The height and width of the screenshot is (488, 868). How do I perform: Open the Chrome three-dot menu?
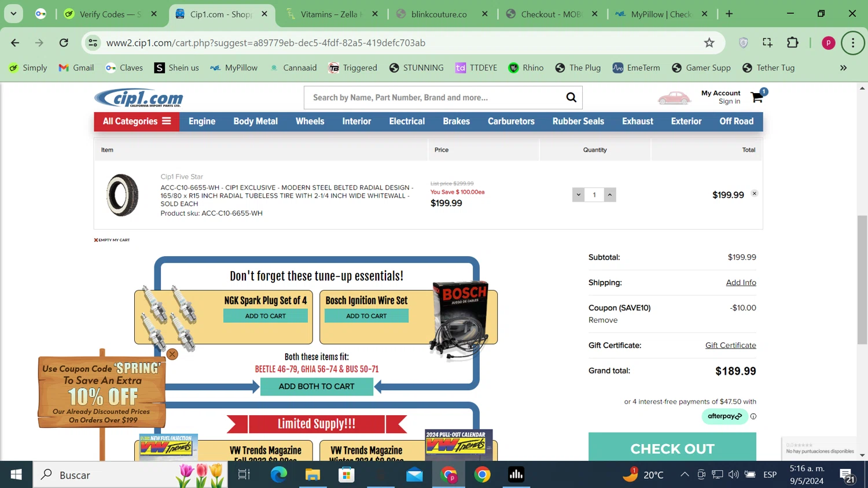coord(853,43)
